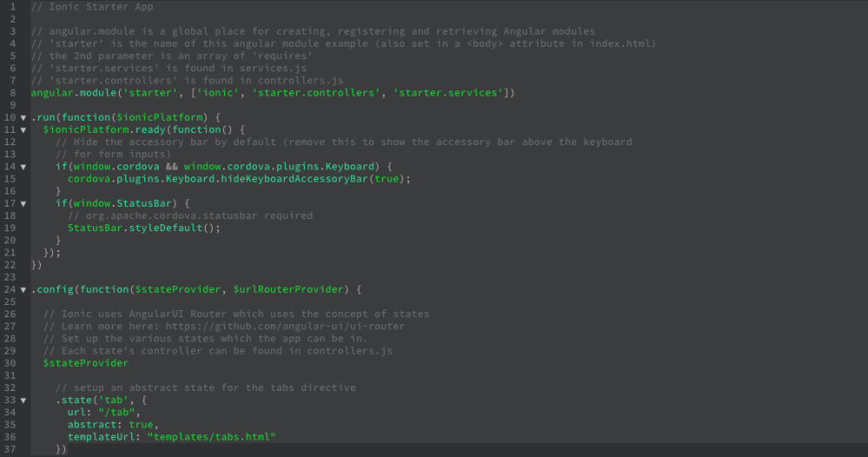The width and height of the screenshot is (868, 457).
Task: Collapse $ionicPlatform.ready fold on line 11
Action: tap(23, 129)
